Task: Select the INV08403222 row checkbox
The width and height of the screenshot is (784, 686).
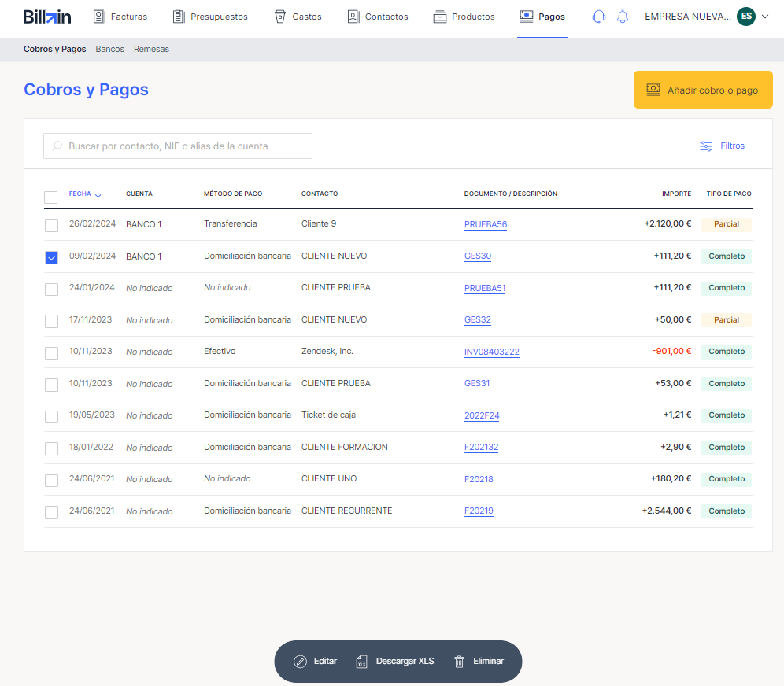Action: [x=51, y=353]
